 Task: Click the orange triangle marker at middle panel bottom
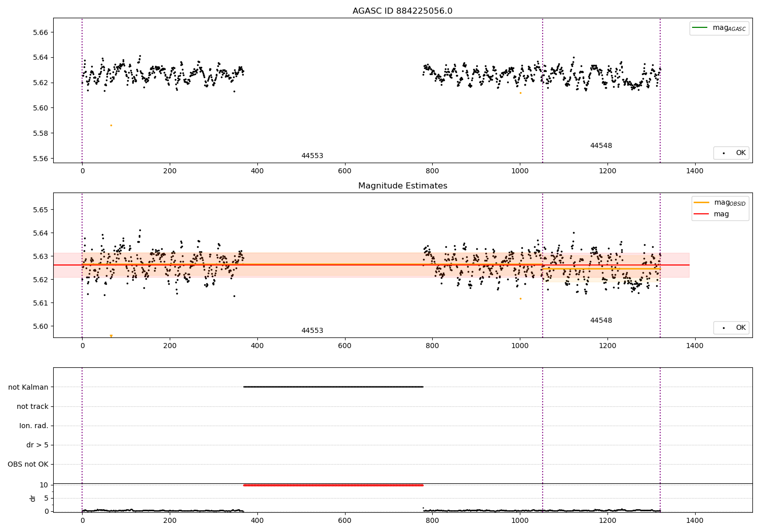111,336
